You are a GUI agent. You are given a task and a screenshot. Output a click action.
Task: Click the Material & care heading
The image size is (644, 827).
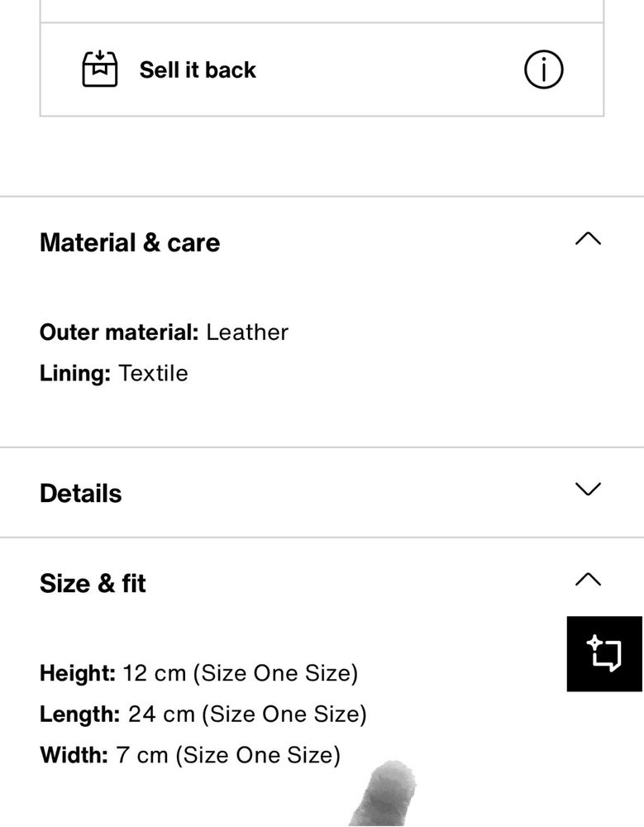(130, 243)
